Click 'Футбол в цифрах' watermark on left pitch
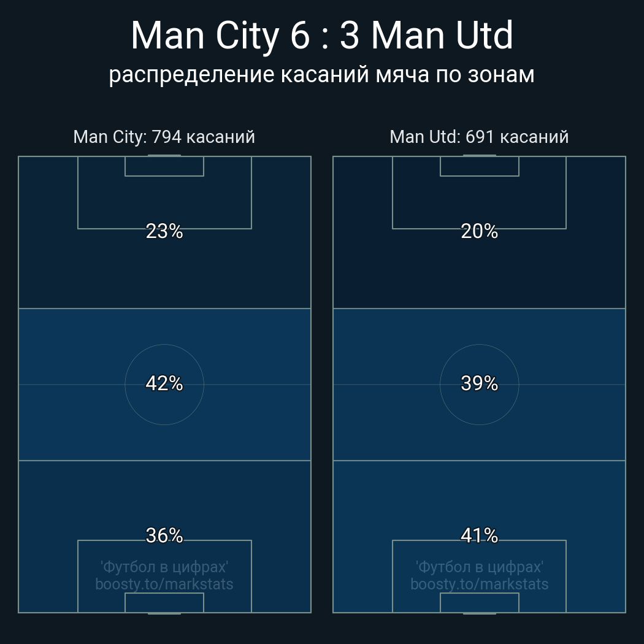 (x=164, y=567)
